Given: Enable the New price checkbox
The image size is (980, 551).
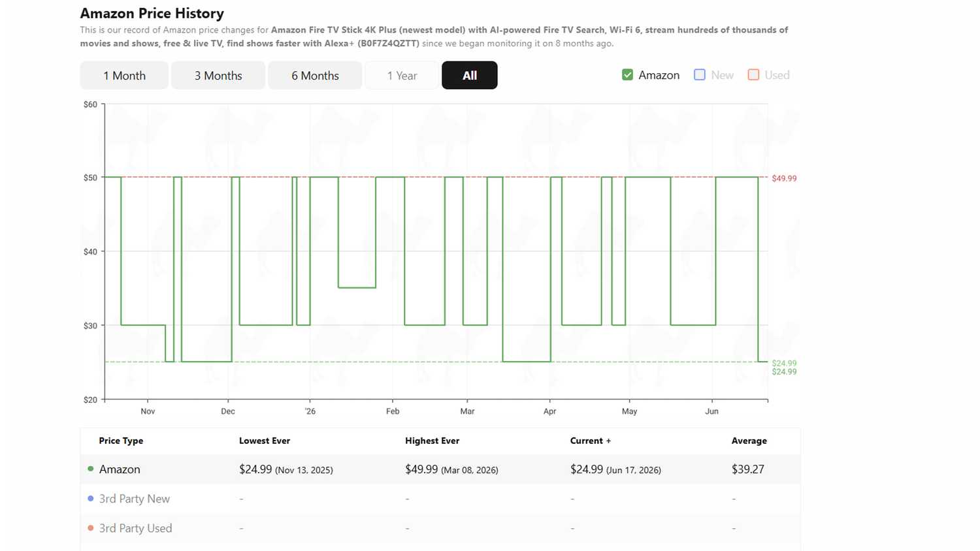Looking at the screenshot, I should 700,75.
